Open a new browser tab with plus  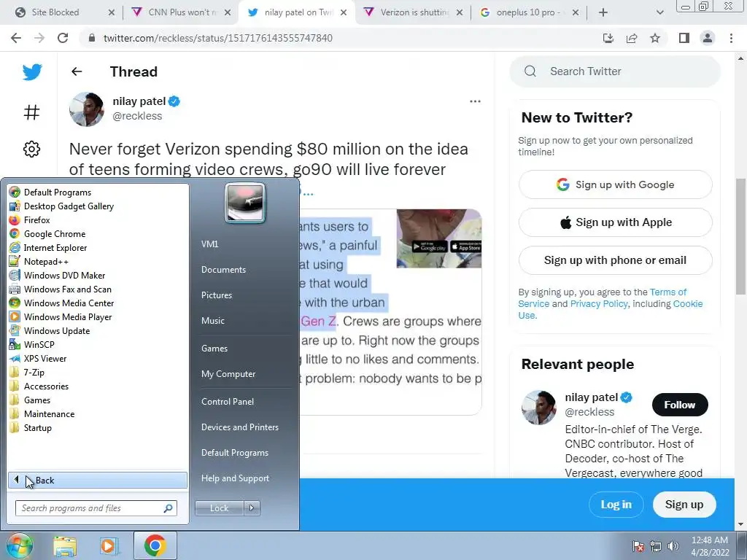pos(603,12)
